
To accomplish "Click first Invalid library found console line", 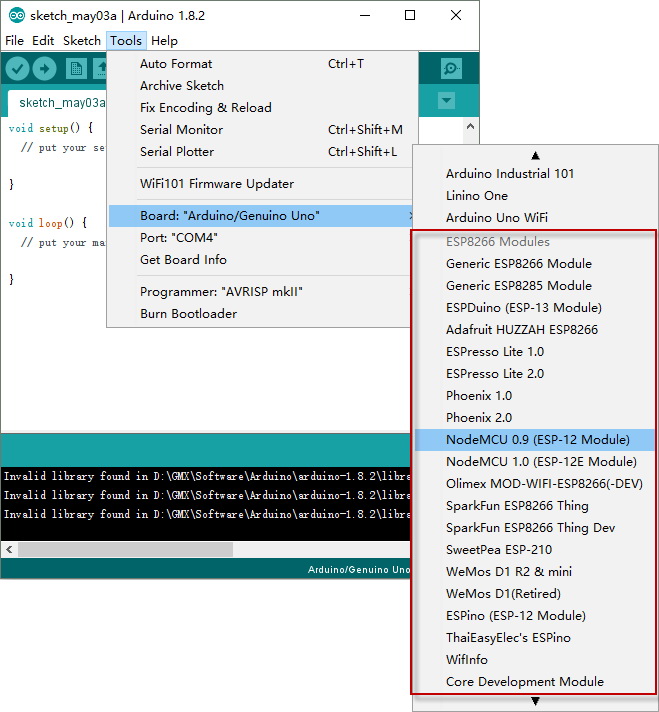I will click(207, 476).
